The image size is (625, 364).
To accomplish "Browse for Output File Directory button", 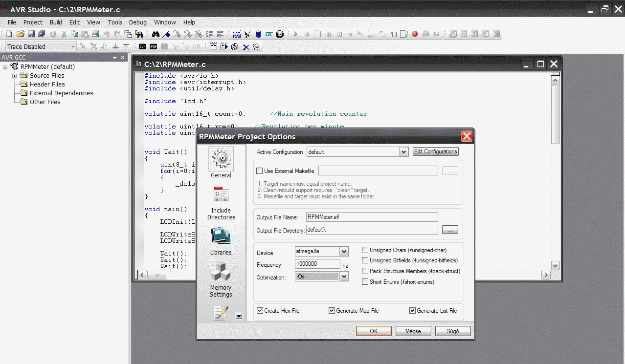I will [x=450, y=230].
